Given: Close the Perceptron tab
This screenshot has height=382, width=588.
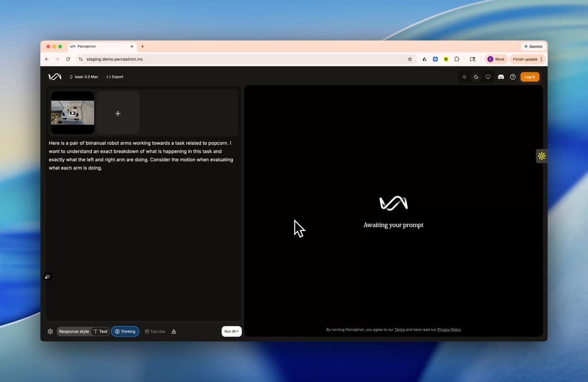Looking at the screenshot, I should tap(132, 47).
